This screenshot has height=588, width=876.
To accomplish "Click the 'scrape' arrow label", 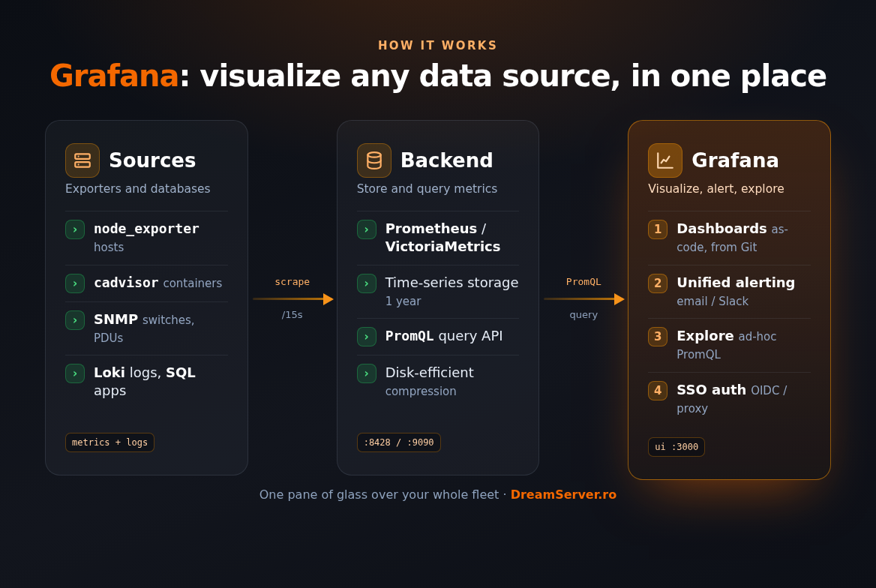I will [x=292, y=282].
